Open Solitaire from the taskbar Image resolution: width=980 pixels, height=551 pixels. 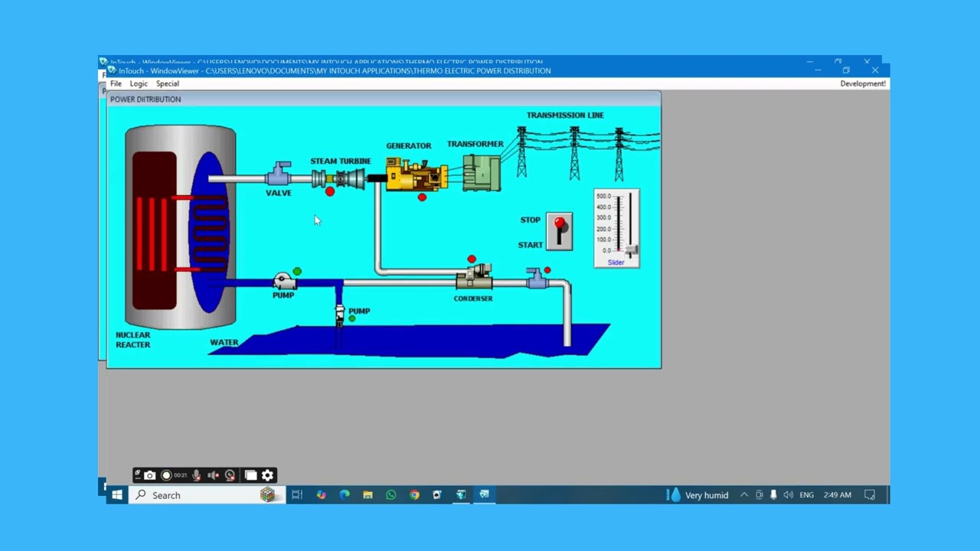(437, 495)
